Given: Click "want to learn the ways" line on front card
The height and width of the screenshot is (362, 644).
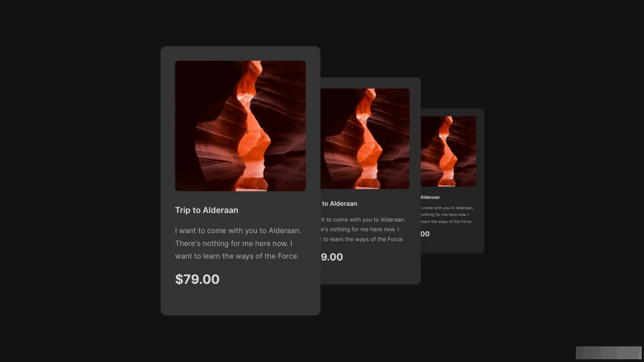Looking at the screenshot, I should coord(237,256).
